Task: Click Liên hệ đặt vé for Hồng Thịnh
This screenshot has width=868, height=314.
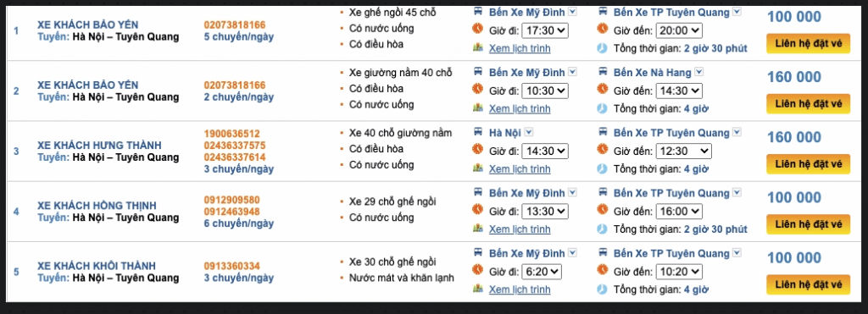Action: [808, 224]
